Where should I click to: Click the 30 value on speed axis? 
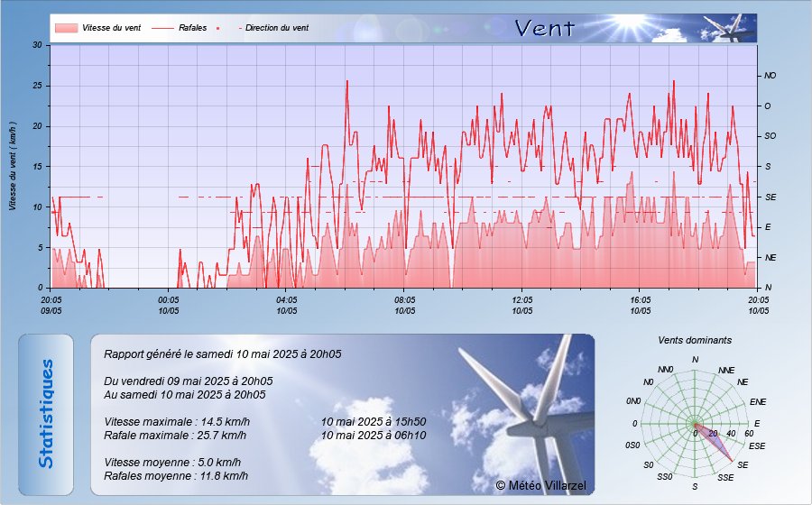(37, 45)
